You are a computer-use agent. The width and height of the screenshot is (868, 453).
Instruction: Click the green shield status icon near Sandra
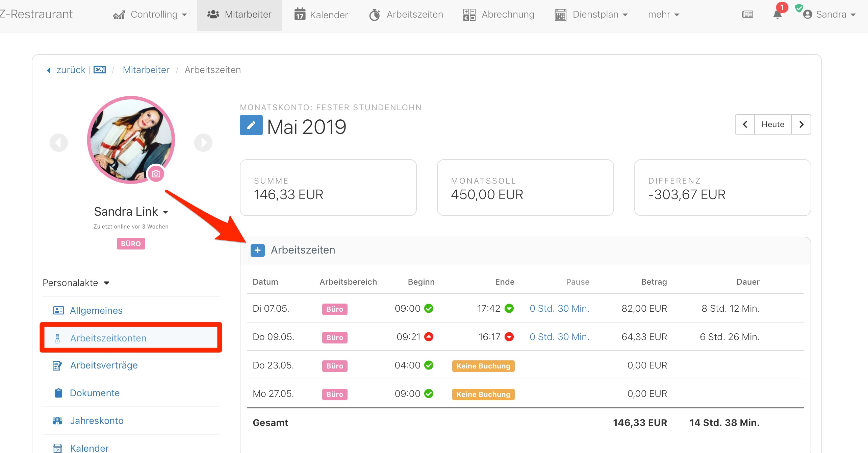799,8
